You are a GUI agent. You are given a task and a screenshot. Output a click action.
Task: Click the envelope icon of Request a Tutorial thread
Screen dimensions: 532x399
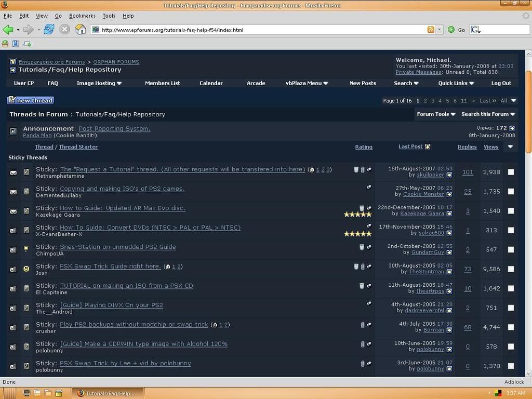(x=13, y=172)
